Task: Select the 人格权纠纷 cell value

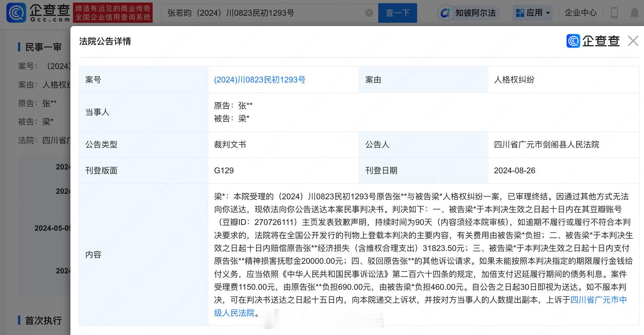Action: (x=514, y=80)
